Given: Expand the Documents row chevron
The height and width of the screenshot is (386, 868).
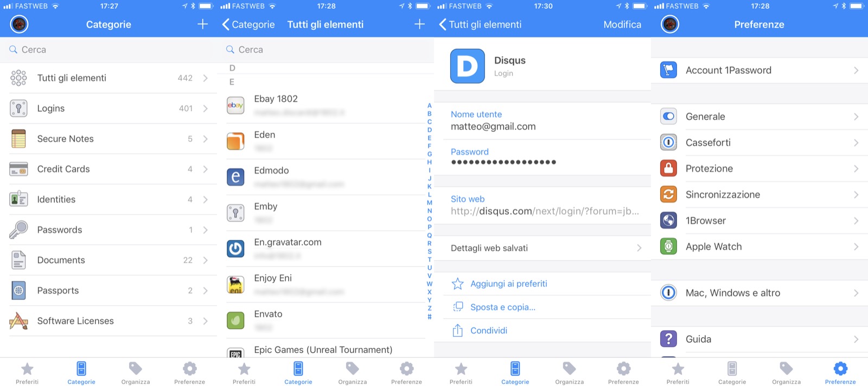Looking at the screenshot, I should pos(206,260).
